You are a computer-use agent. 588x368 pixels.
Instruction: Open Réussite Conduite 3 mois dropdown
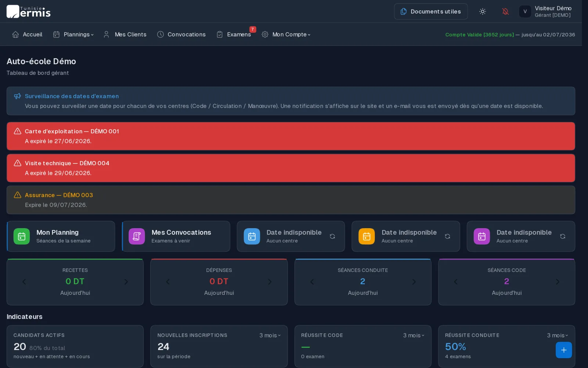coord(557,335)
